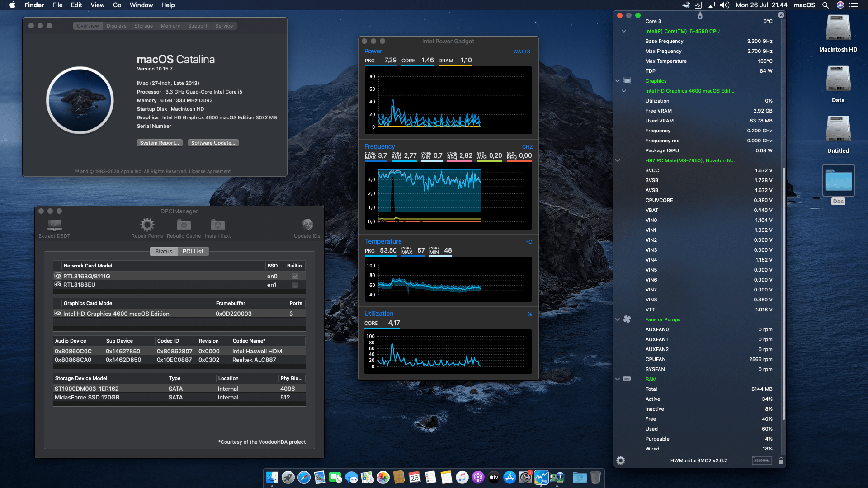Click the System Report button
Viewport: 868px width, 488px height.
coord(160,143)
